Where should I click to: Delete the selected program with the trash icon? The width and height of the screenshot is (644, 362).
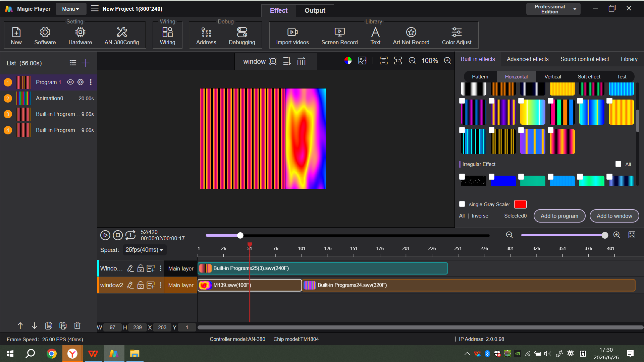point(77,325)
